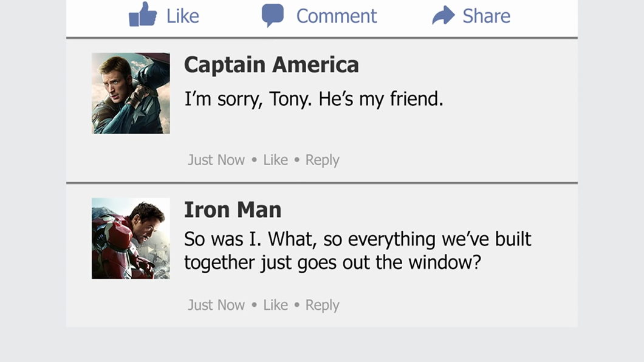Select the "I'm sorry, Tony" comment text

click(313, 98)
